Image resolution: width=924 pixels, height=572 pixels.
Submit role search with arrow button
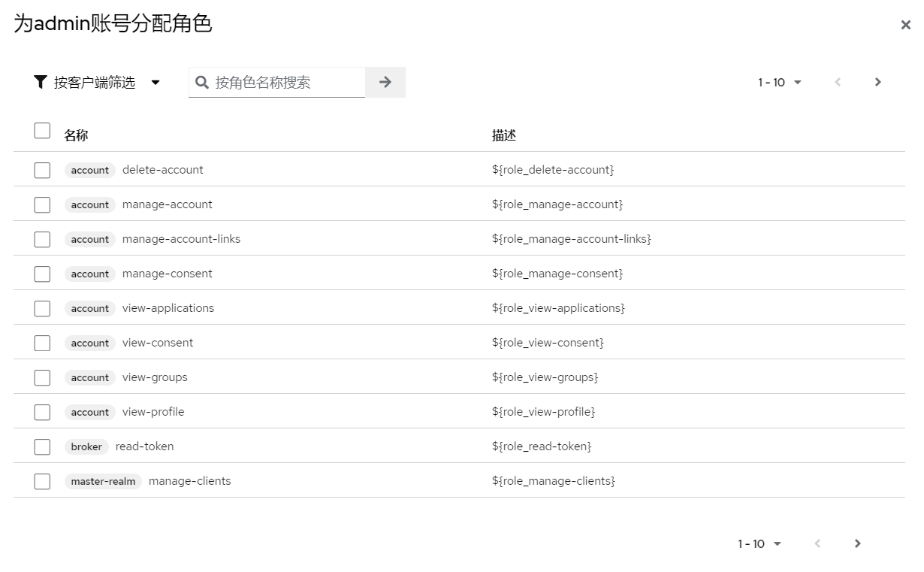click(385, 82)
